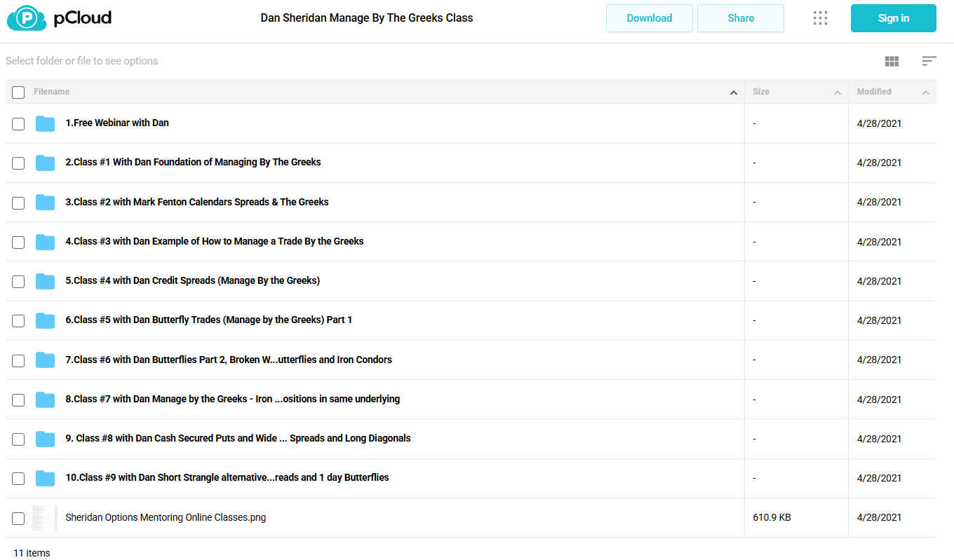Select checkbox for 4.Class #3 with Dan
The width and height of the screenshot is (954, 560).
pyautogui.click(x=18, y=243)
